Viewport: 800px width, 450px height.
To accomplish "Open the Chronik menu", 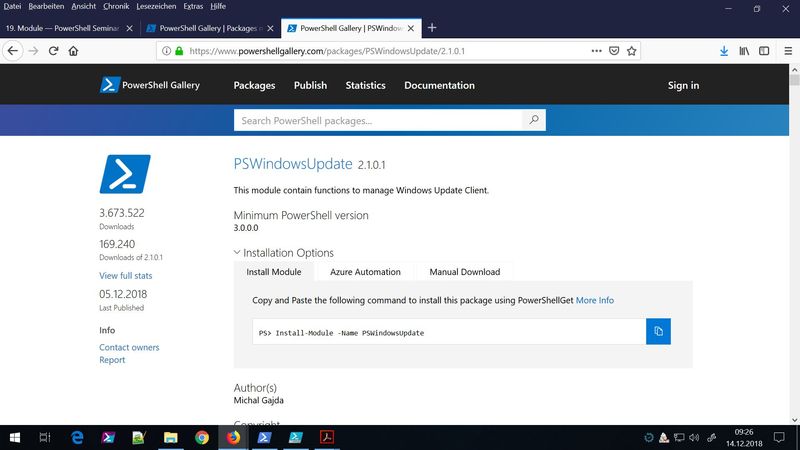I will 116,6.
